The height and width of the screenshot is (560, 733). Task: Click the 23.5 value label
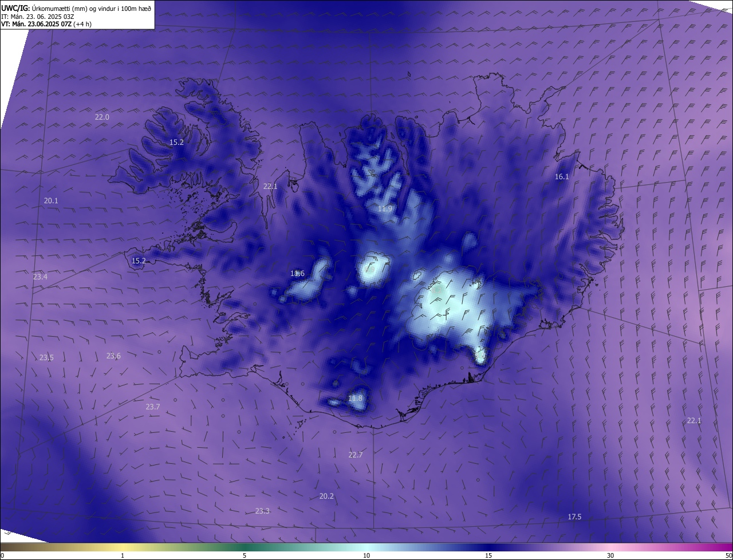pos(46,357)
